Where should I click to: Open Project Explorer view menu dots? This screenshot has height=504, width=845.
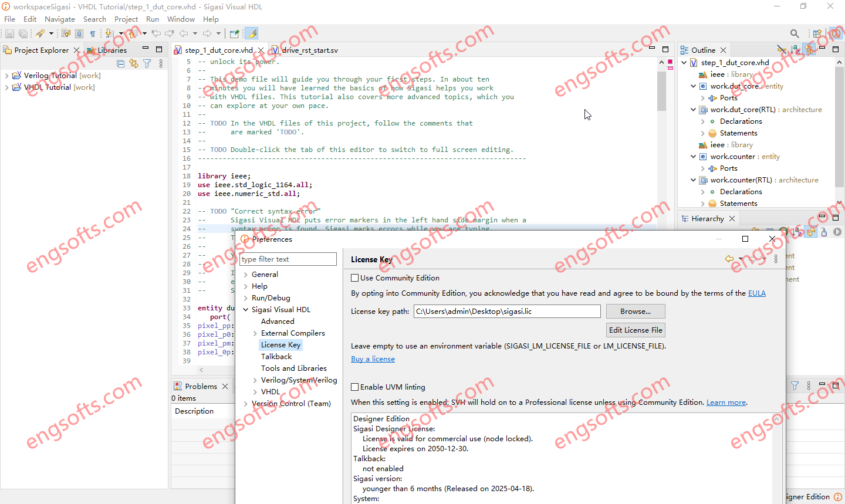[161, 63]
